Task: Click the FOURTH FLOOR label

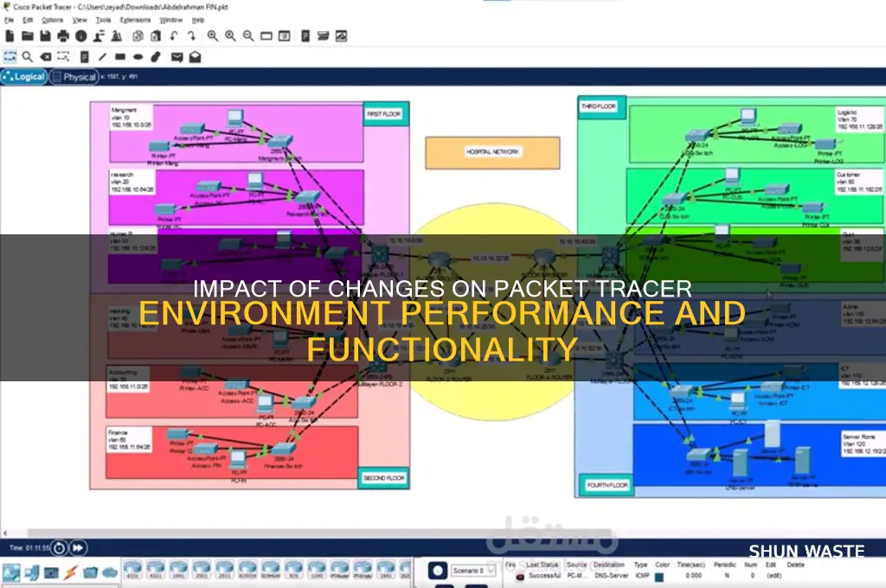Action: 607,485
